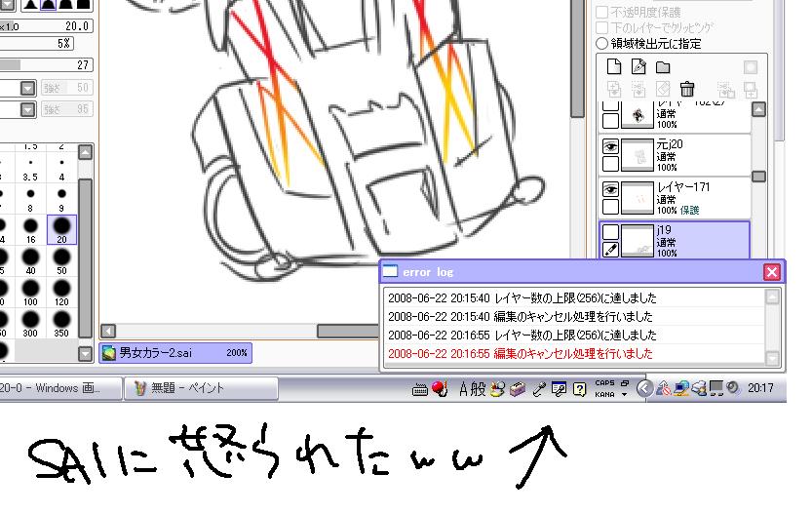
Task: Open IME options small down arrow
Action: point(625,395)
